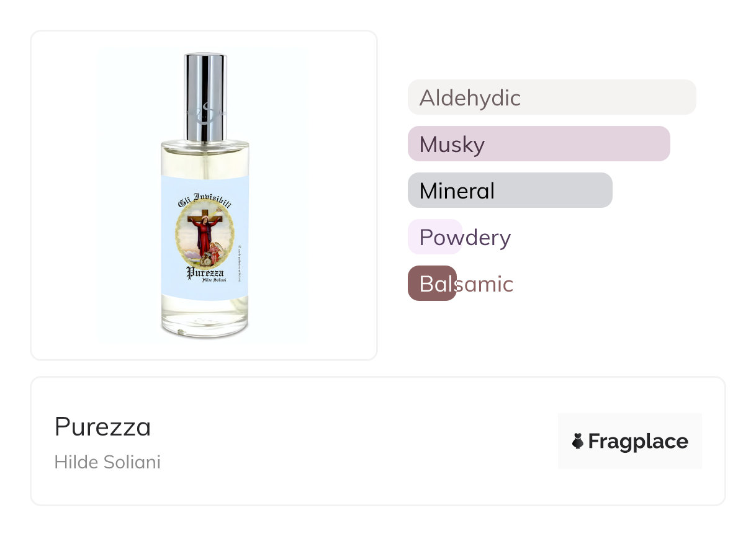Click the Aldehydic label text
This screenshot has width=756, height=536.
pyautogui.click(x=470, y=98)
